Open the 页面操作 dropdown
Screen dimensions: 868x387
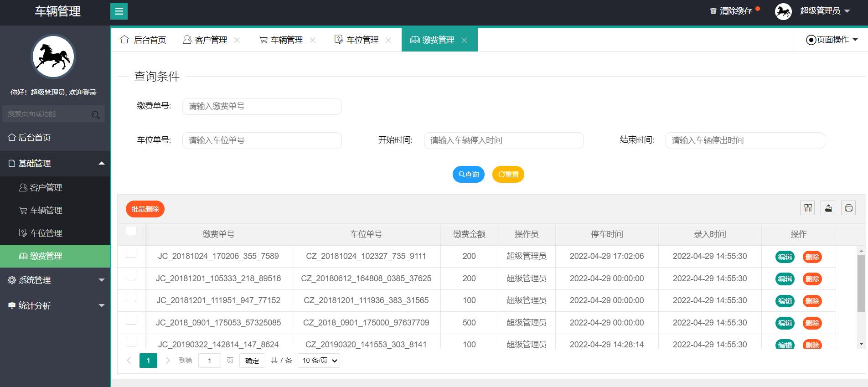click(832, 40)
